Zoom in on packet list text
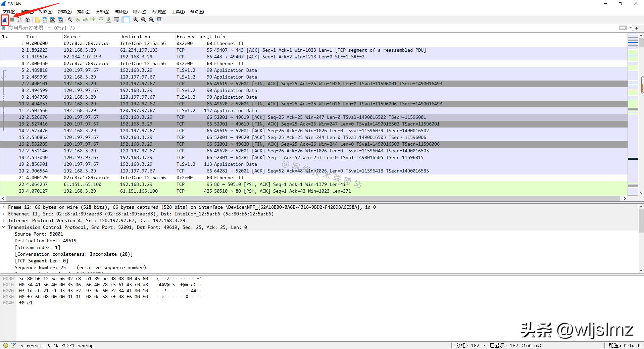Screen dimensions: 644x349 pos(136,20)
